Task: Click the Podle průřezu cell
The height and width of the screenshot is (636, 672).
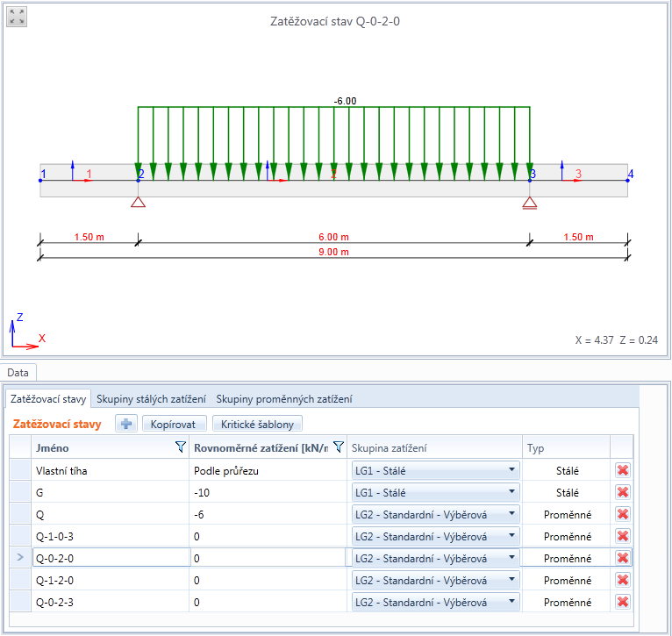Action: tap(268, 470)
